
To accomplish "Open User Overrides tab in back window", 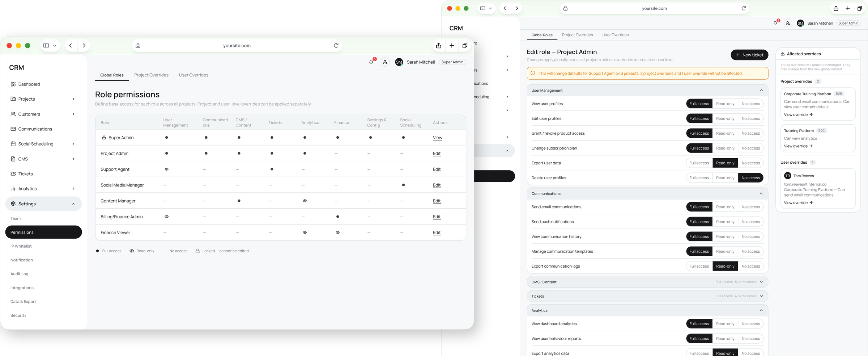I will [615, 35].
